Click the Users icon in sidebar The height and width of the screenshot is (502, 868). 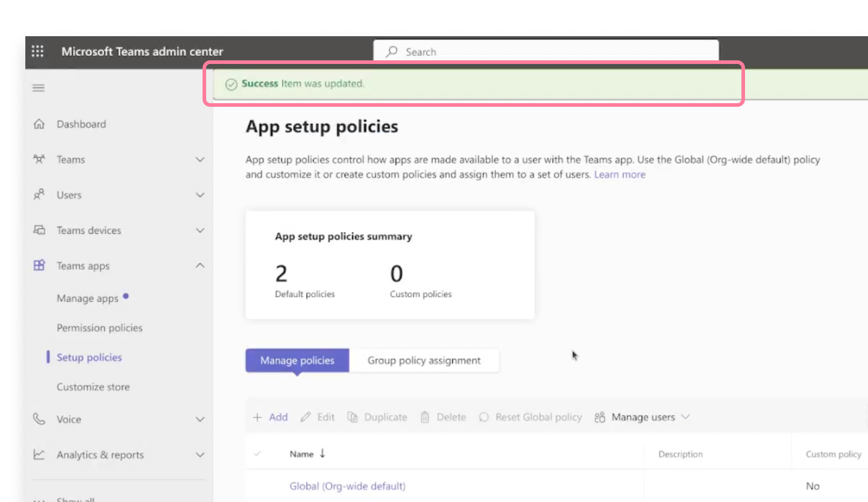click(x=39, y=195)
